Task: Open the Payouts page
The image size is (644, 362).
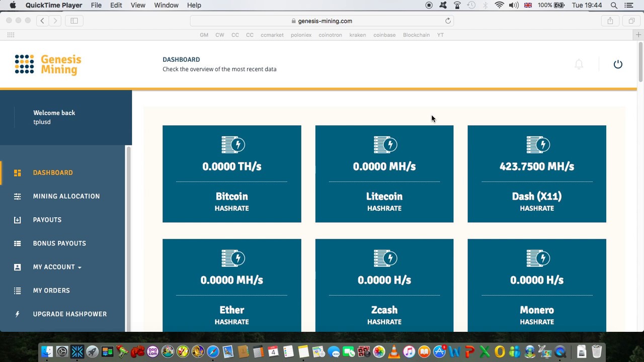Action: click(47, 220)
